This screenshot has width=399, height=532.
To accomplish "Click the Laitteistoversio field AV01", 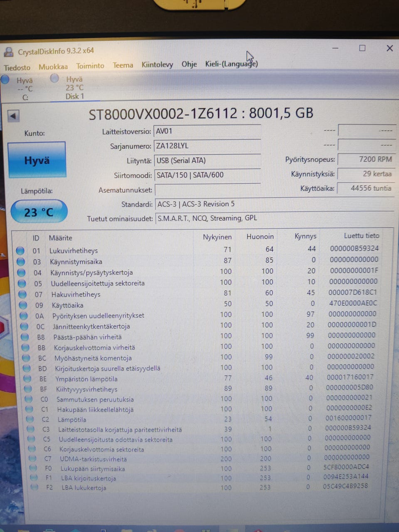I will click(x=207, y=131).
